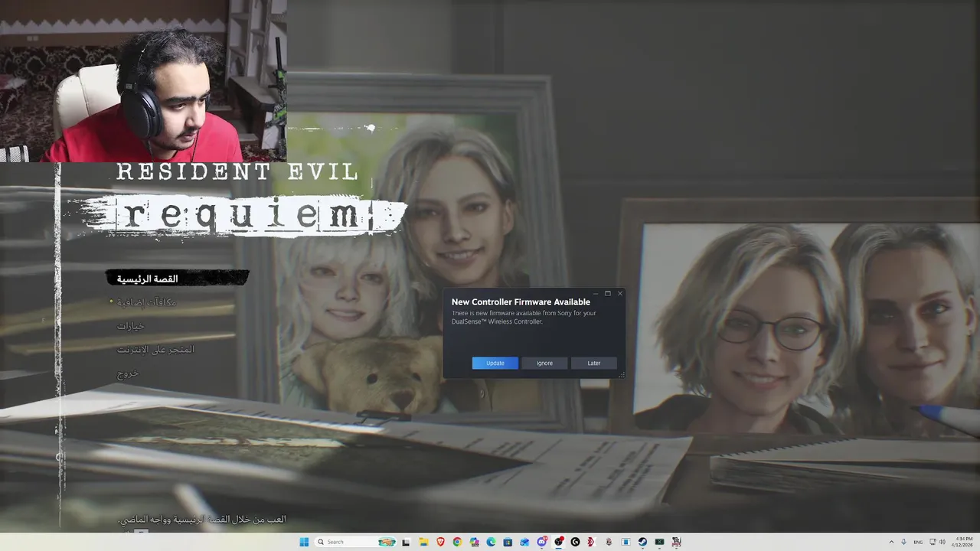The image size is (980, 551).
Task: Open خيارات options menu item
Action: point(131,326)
